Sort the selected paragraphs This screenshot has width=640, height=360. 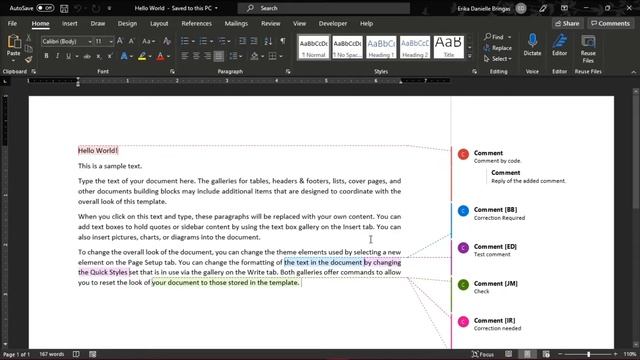(x=268, y=41)
